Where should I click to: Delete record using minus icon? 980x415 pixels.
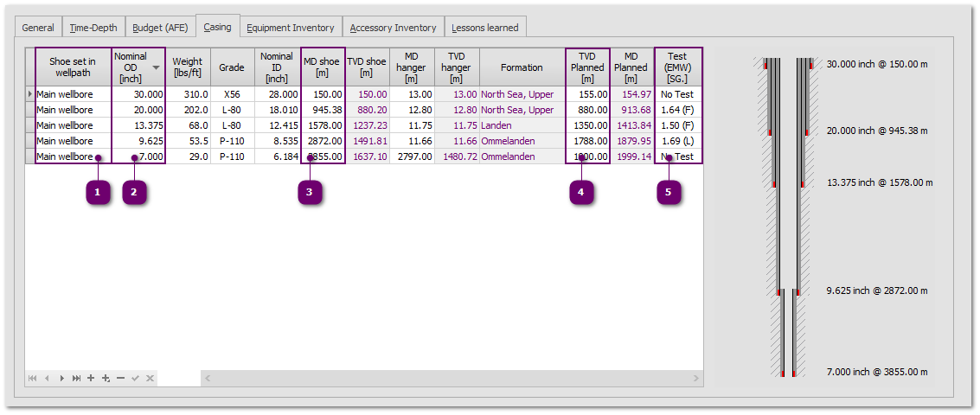120,378
